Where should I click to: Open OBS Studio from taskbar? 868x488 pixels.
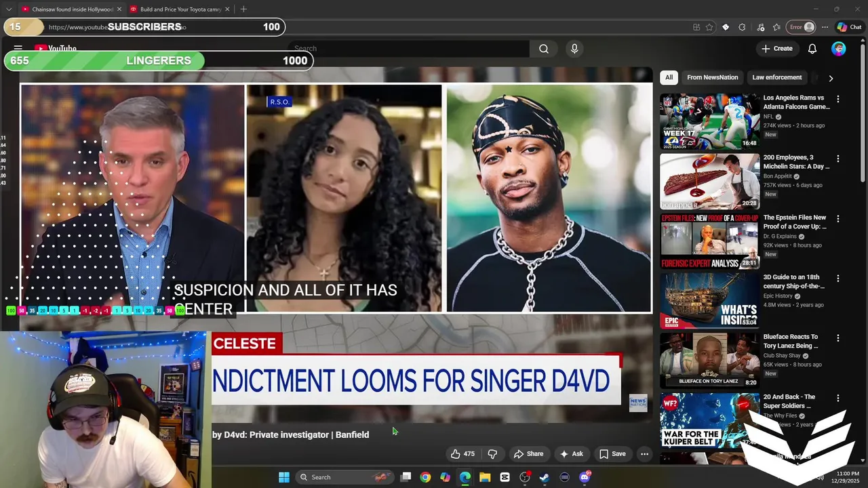(x=525, y=477)
